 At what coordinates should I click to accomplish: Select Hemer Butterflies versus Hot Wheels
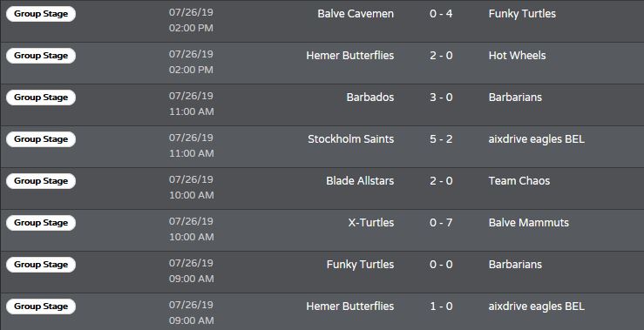coord(322,64)
